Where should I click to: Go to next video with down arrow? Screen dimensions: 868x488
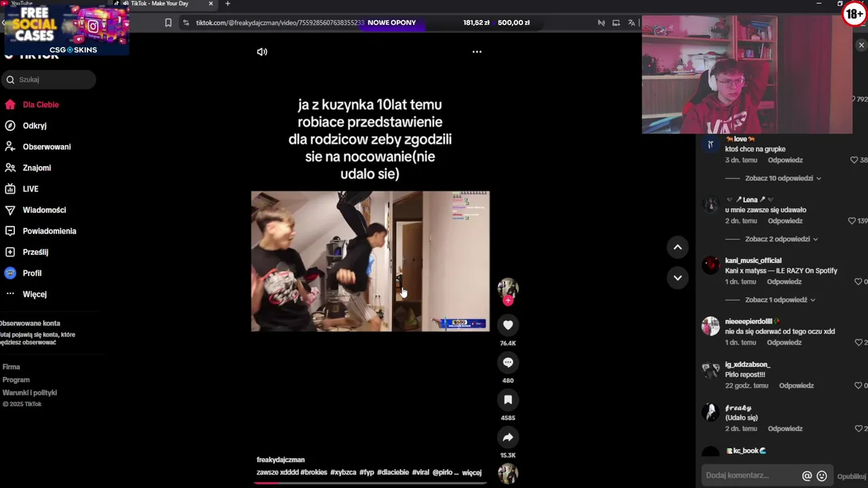677,277
